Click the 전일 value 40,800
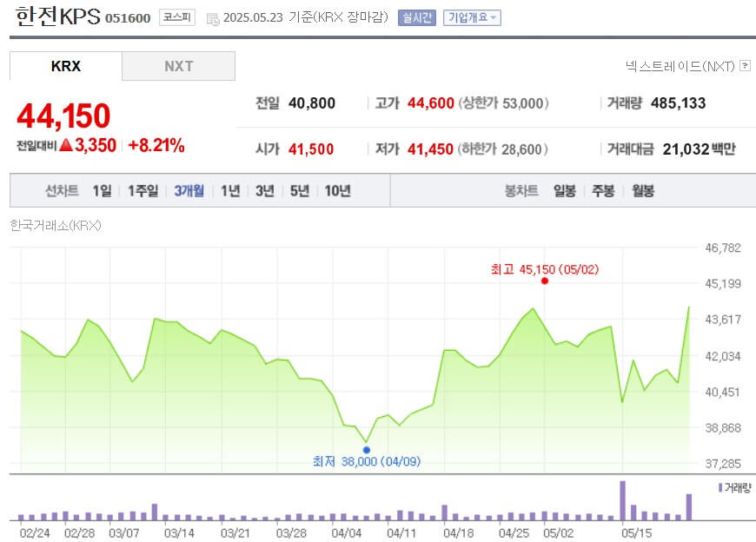 click(312, 103)
